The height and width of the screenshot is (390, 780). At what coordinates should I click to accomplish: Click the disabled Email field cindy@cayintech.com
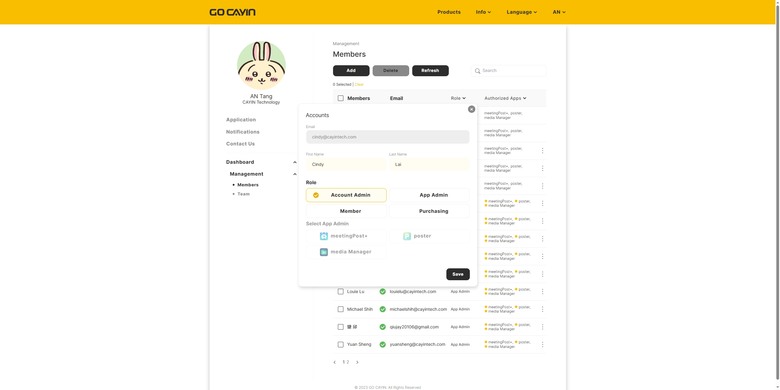[388, 137]
